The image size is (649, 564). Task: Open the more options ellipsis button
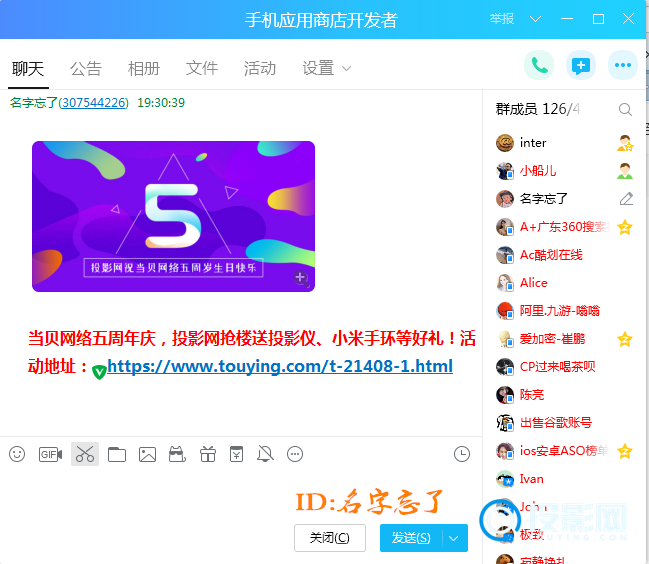(623, 65)
